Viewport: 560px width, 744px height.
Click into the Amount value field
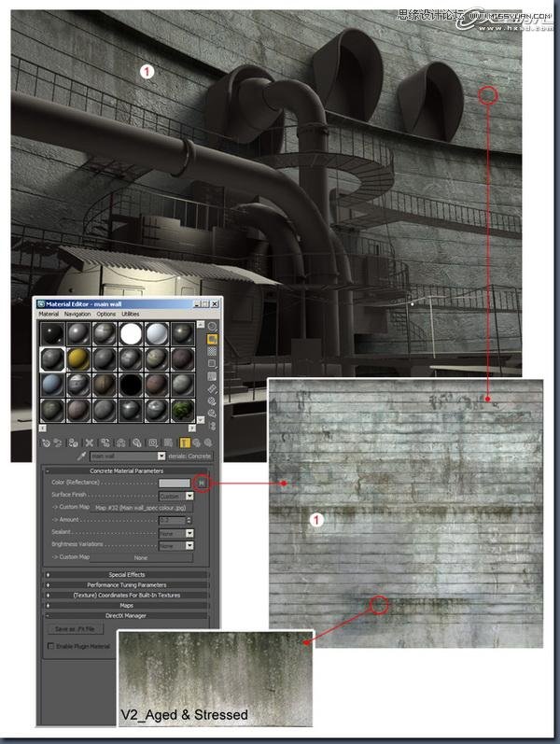172,521
